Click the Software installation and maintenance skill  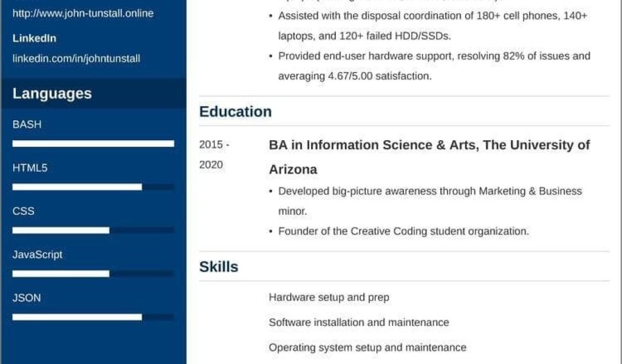click(358, 322)
